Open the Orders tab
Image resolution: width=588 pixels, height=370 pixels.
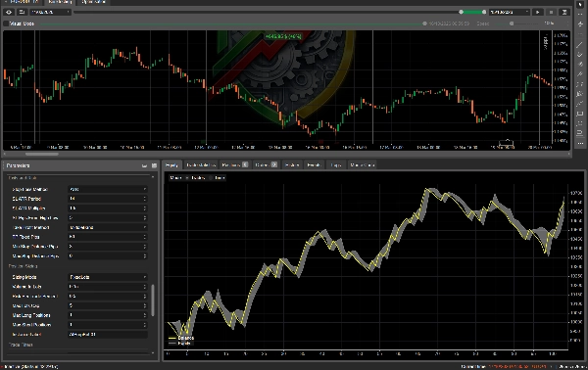pos(266,164)
